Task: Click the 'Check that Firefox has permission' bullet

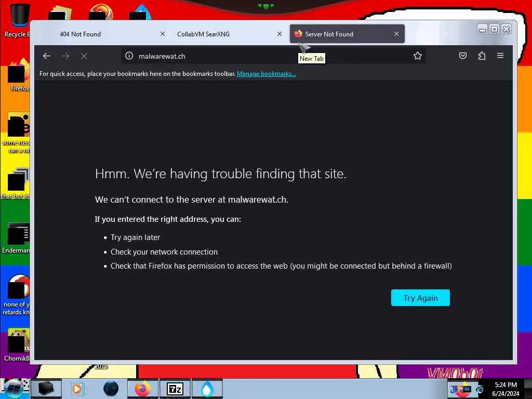Action: [x=281, y=266]
